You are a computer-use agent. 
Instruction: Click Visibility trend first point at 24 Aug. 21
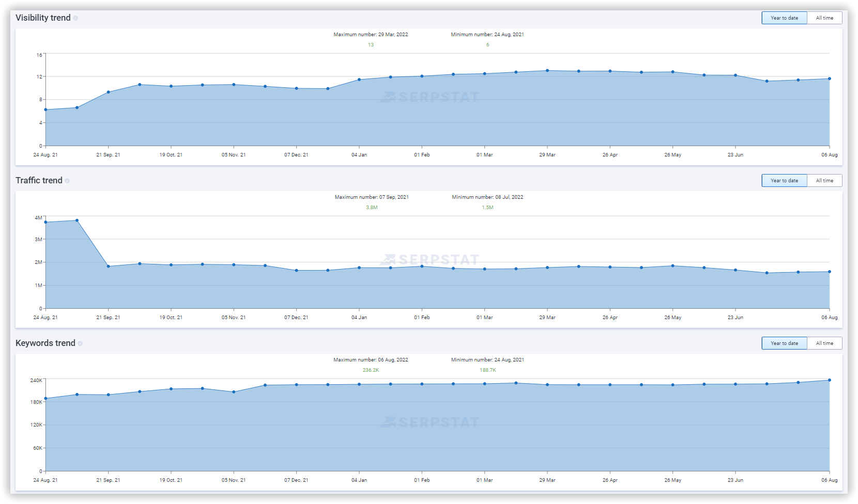point(45,109)
